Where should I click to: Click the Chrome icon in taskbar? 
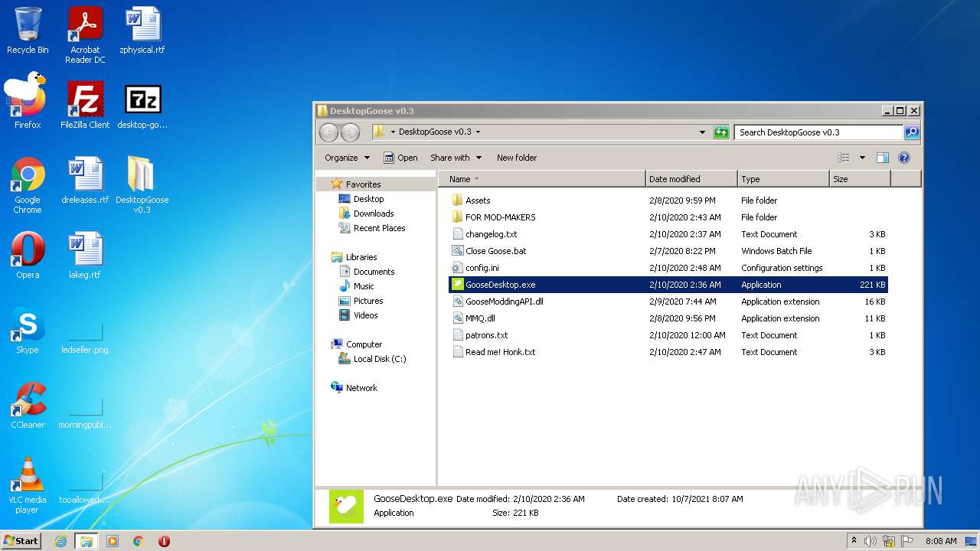click(x=138, y=541)
